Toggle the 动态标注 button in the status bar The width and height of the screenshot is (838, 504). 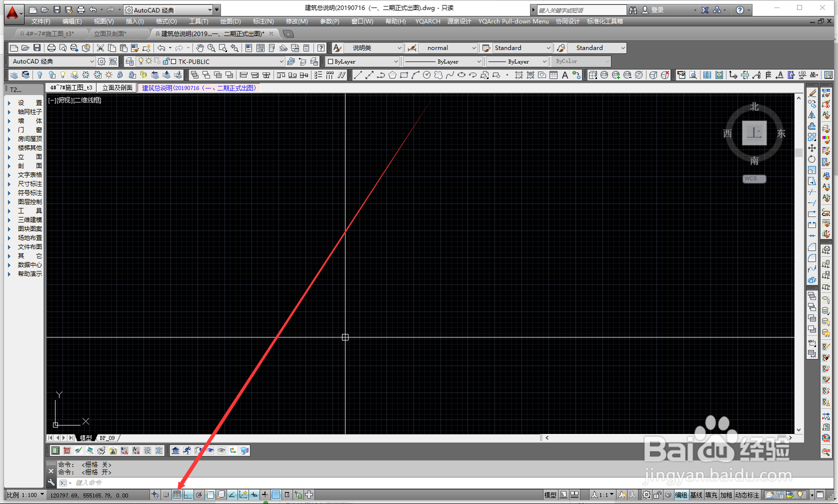(x=747, y=495)
